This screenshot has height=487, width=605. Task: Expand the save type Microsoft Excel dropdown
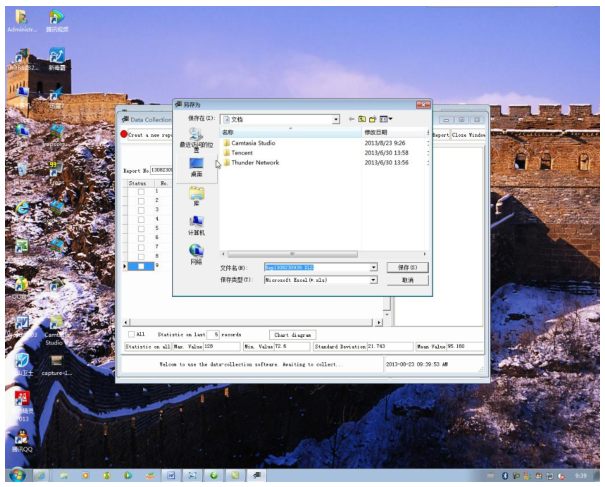[x=373, y=281]
